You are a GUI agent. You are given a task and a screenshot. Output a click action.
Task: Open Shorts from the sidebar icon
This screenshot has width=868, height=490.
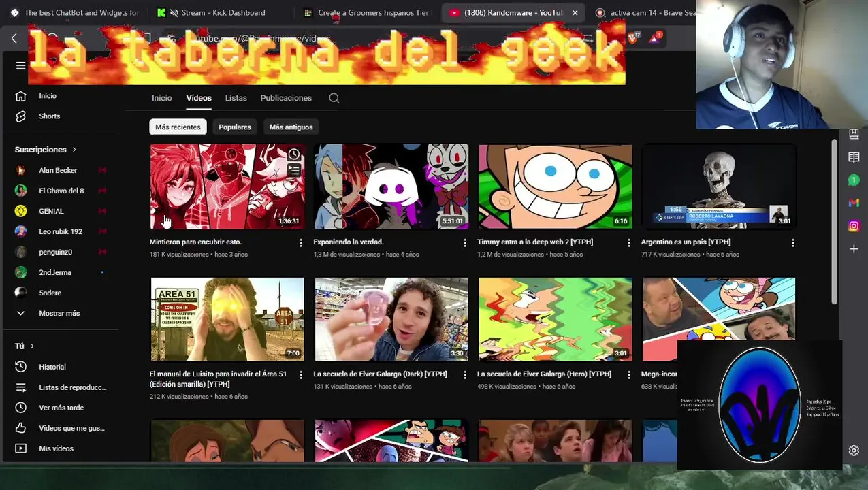point(20,116)
